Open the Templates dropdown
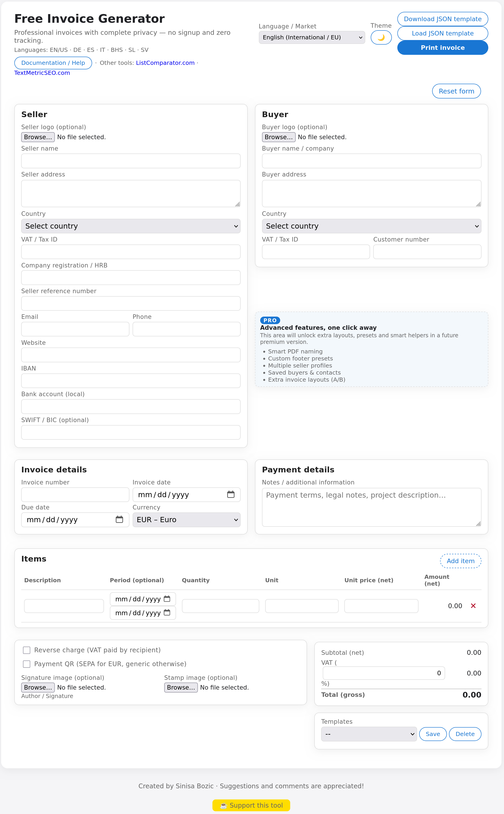This screenshot has width=504, height=814. pyautogui.click(x=369, y=734)
